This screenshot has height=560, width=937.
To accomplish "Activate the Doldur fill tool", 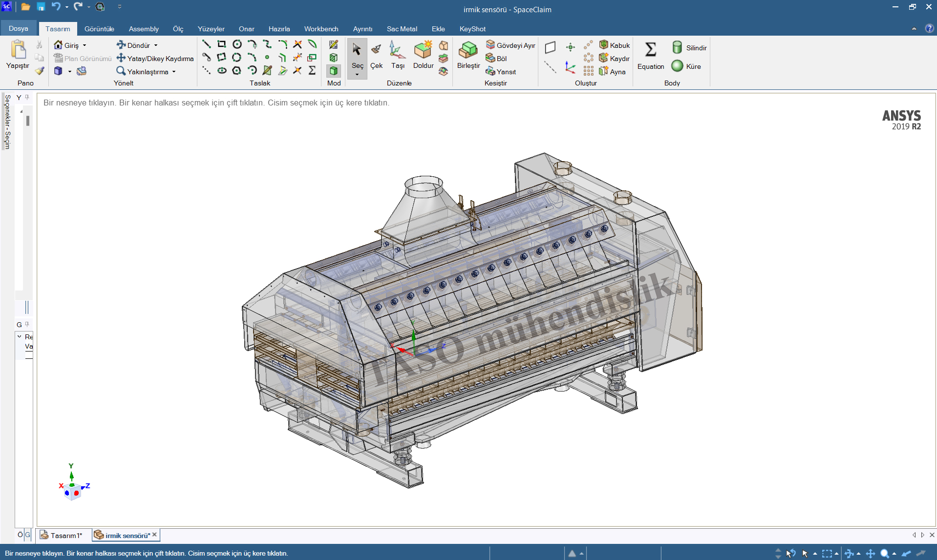I will tap(423, 55).
